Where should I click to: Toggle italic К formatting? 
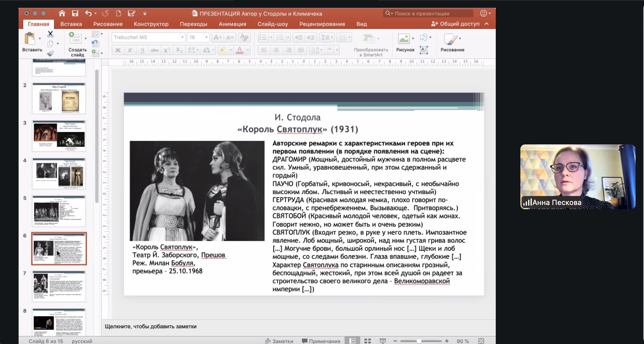[130, 50]
